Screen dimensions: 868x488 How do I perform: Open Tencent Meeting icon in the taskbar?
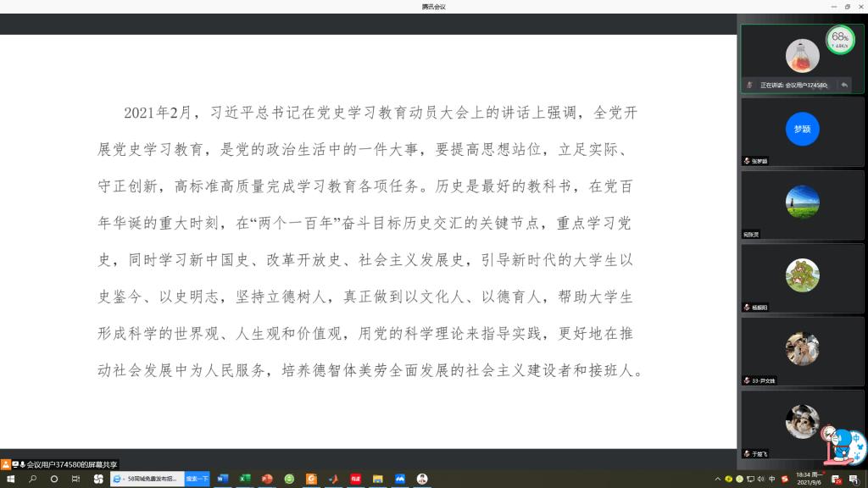(399, 479)
